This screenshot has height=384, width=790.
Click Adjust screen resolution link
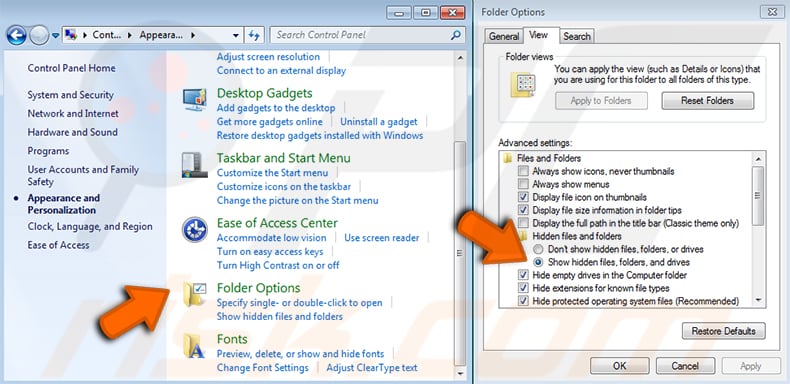pyautogui.click(x=268, y=56)
